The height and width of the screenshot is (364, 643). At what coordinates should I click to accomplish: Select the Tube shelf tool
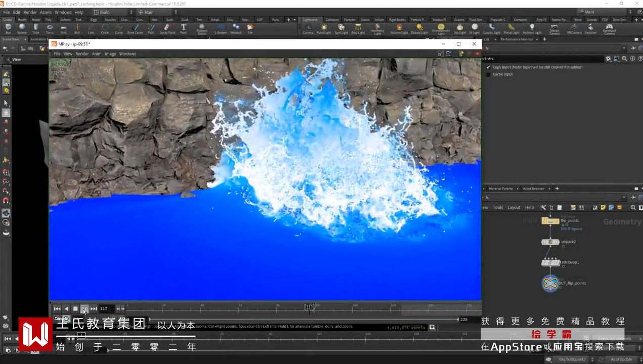36,29
